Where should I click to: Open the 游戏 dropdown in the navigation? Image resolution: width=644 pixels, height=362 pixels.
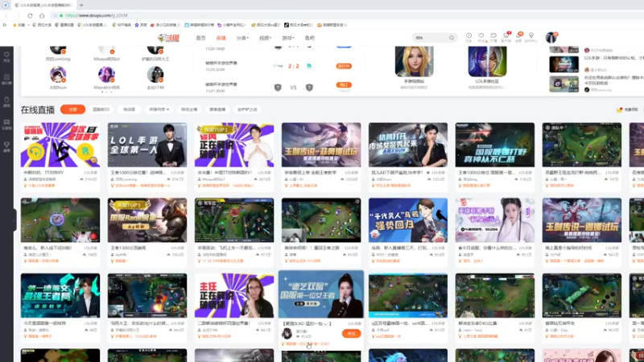pos(287,38)
